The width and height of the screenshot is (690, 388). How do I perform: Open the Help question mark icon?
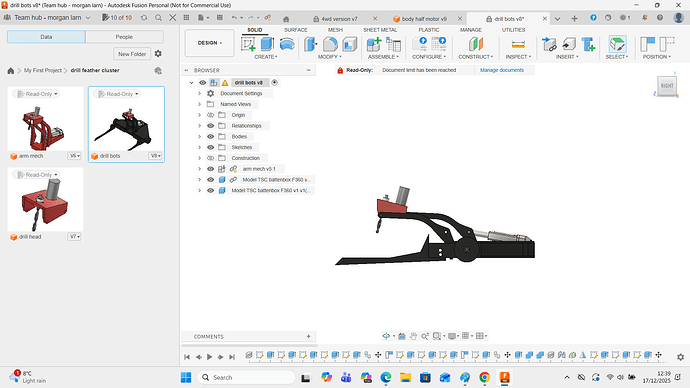660,18
